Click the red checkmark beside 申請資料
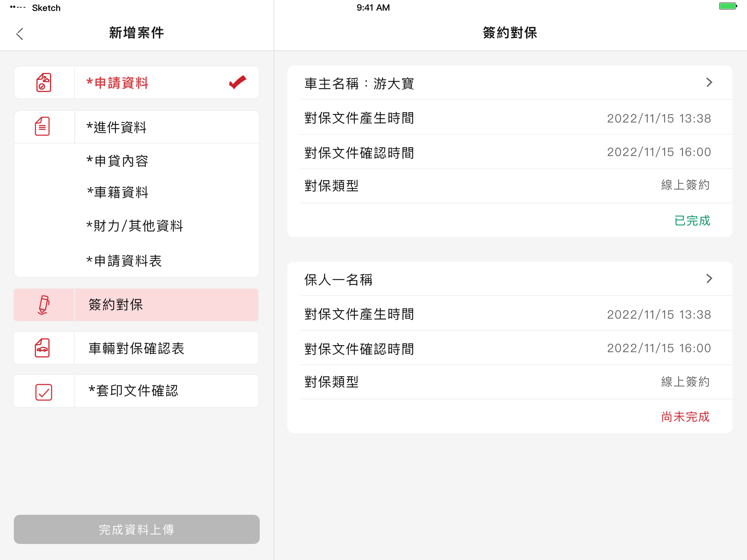 click(237, 82)
